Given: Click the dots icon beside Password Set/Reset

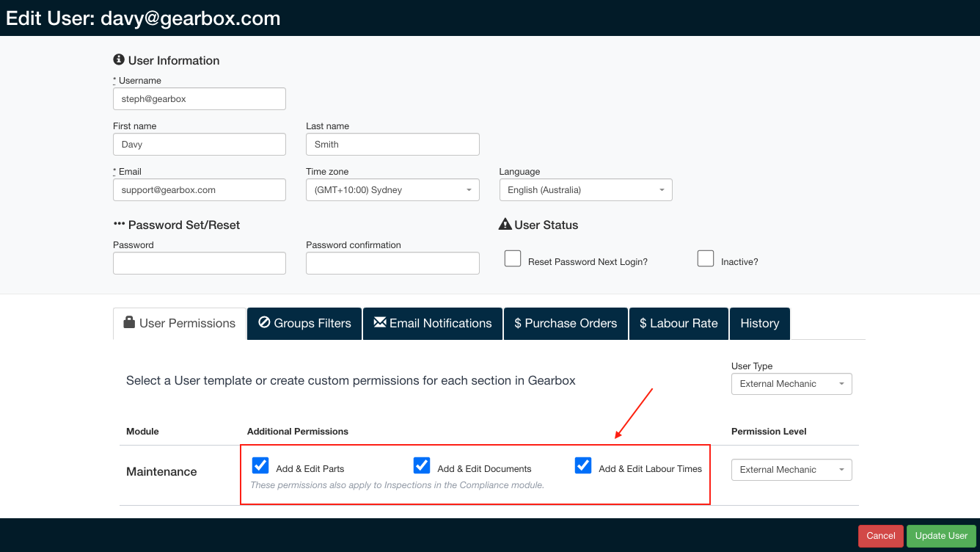Looking at the screenshot, I should tap(119, 224).
